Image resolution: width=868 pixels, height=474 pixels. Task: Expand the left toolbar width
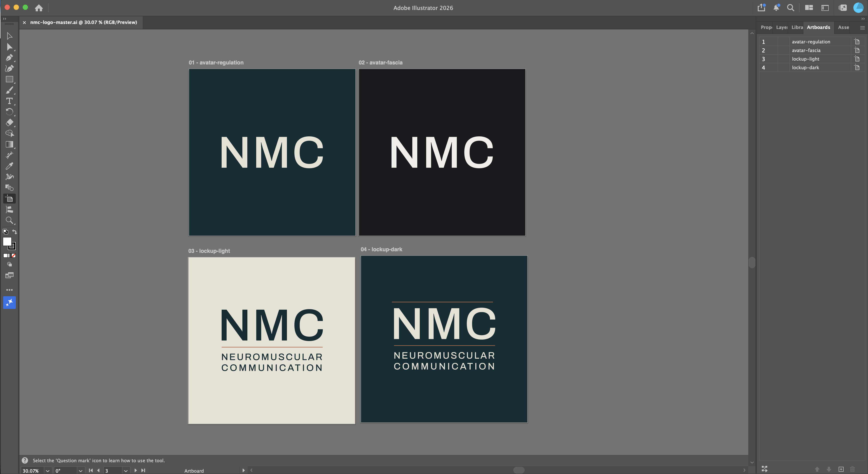pyautogui.click(x=4, y=19)
